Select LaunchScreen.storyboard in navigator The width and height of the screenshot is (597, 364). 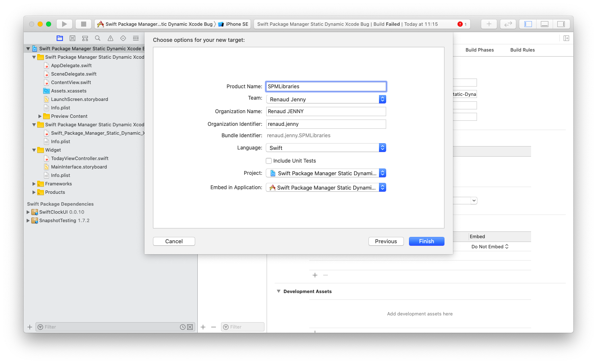79,99
